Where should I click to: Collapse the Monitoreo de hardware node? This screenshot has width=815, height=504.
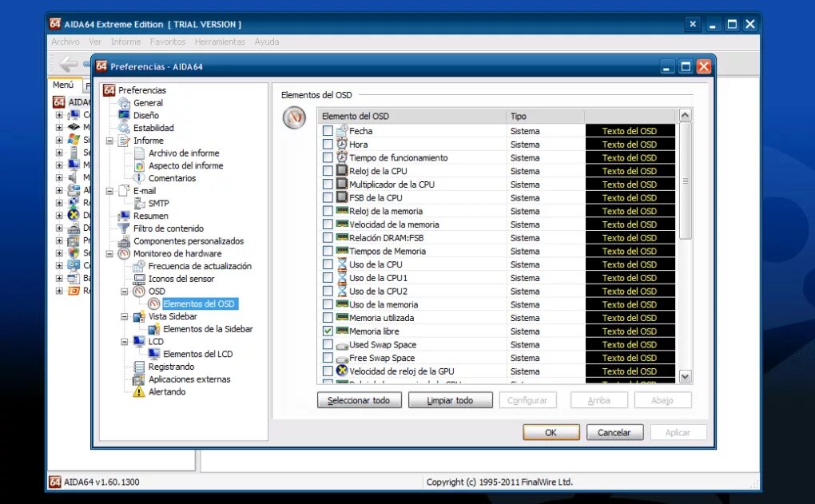click(109, 254)
